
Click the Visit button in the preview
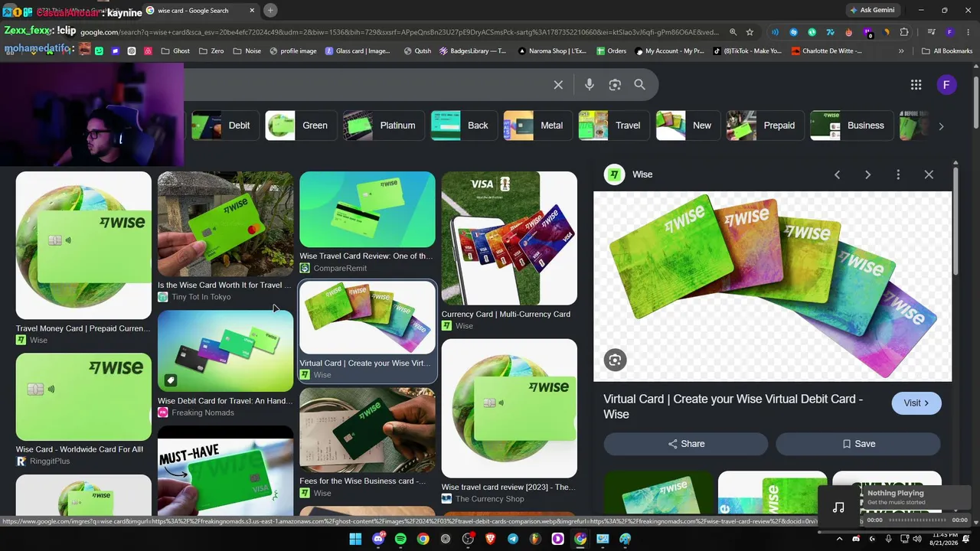click(x=916, y=403)
